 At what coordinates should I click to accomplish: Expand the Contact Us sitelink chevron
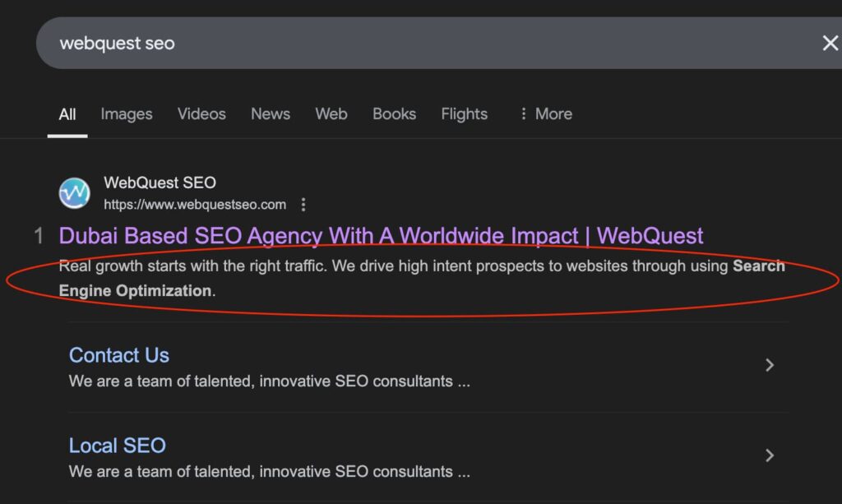pos(769,365)
